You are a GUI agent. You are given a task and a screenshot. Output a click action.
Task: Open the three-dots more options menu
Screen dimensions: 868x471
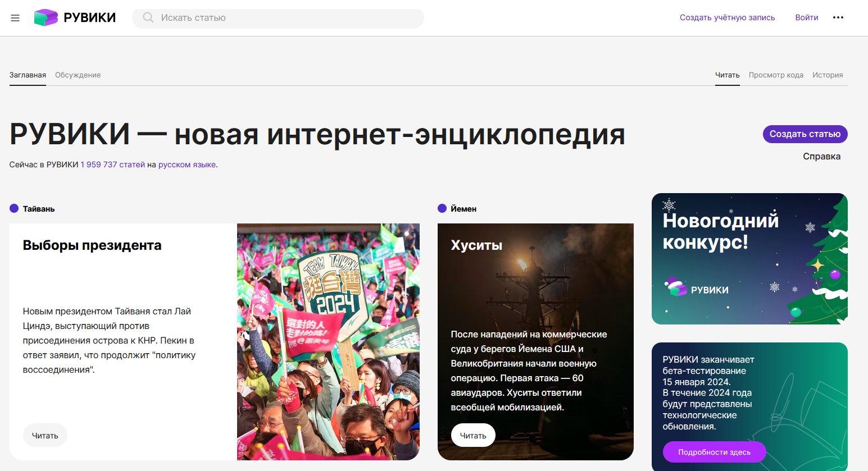pos(838,17)
